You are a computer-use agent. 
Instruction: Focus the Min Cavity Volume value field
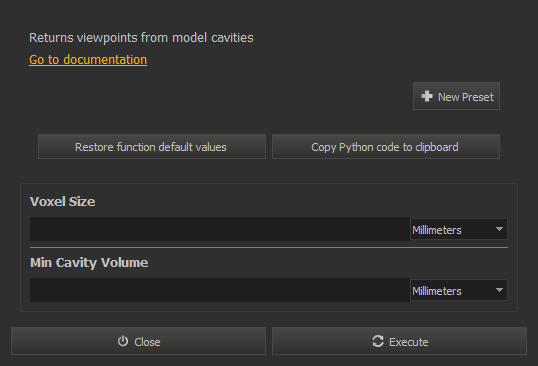pos(220,290)
